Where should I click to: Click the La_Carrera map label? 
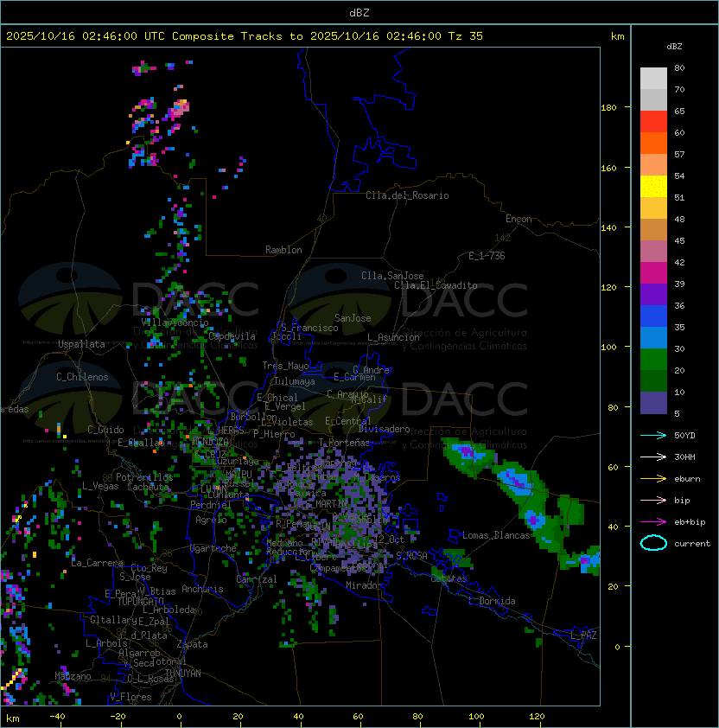click(x=97, y=563)
